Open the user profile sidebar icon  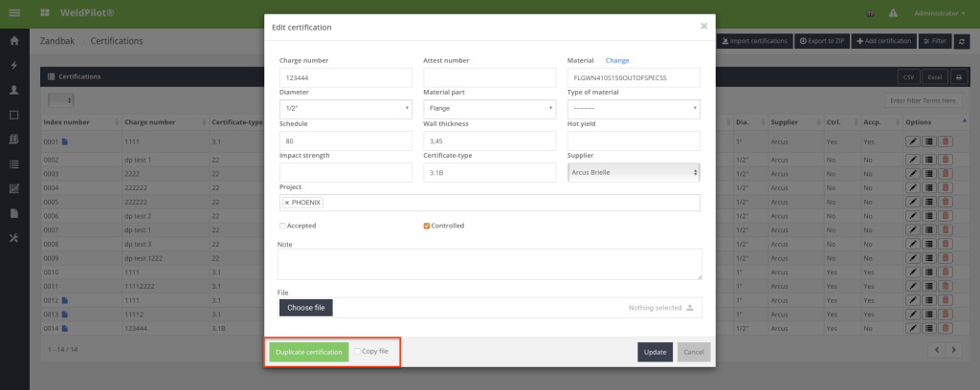[x=14, y=90]
